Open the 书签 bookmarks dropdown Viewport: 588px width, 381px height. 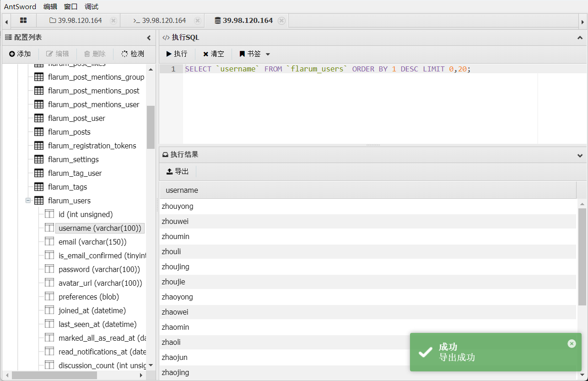click(255, 54)
